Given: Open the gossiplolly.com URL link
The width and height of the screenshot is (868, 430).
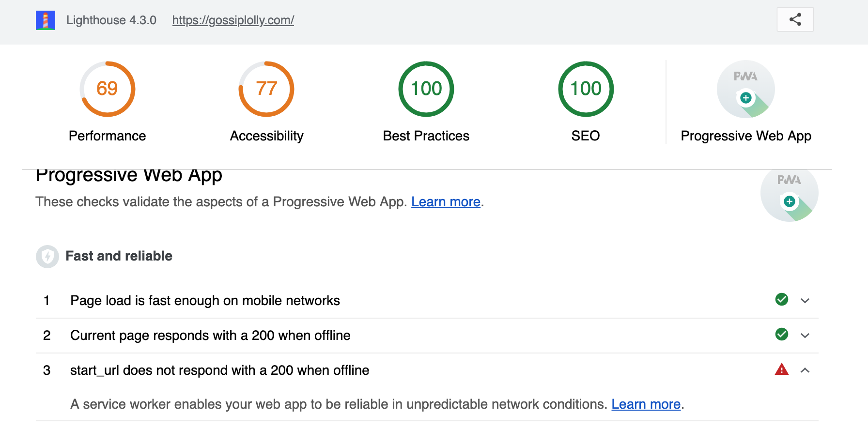Looking at the screenshot, I should click(x=233, y=20).
